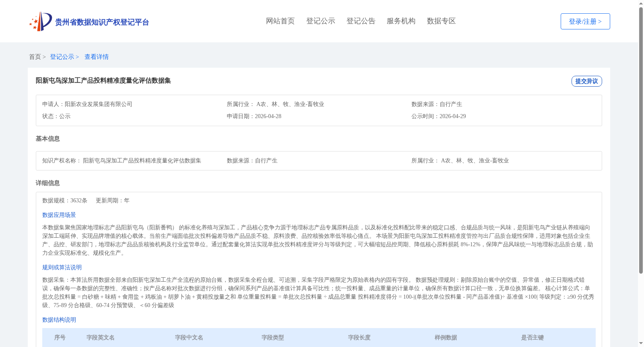Viewport: 644px width, 347px height.
Task: Click the 字段长度 column header
Action: (x=359, y=337)
